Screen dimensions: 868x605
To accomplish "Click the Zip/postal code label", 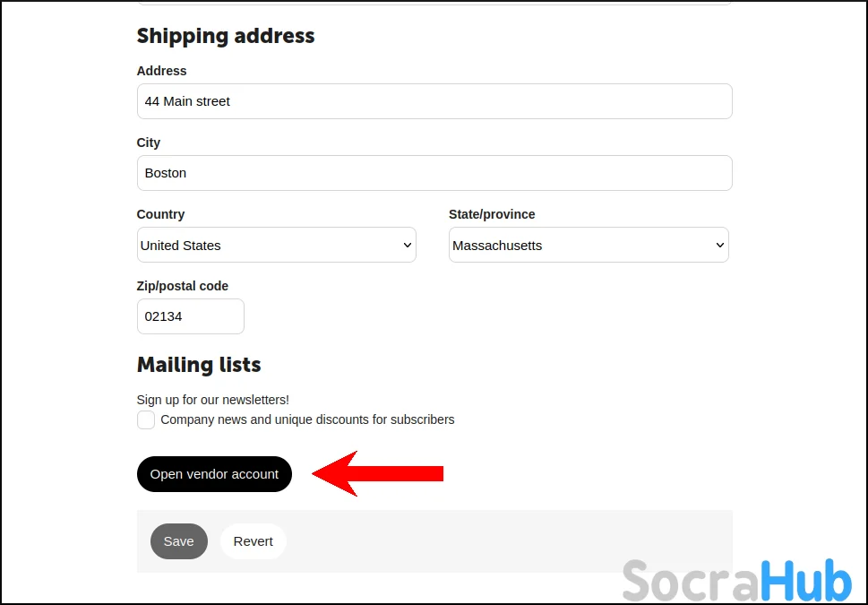I will (x=183, y=286).
